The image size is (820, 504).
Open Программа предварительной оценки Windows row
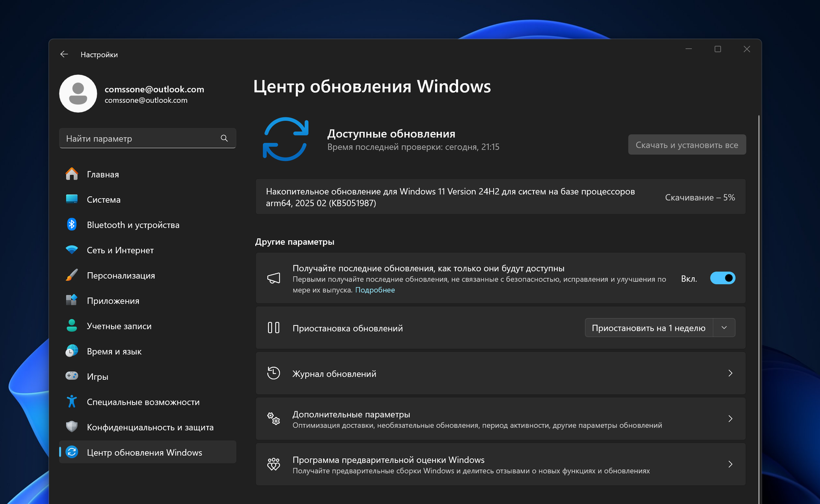click(x=501, y=464)
